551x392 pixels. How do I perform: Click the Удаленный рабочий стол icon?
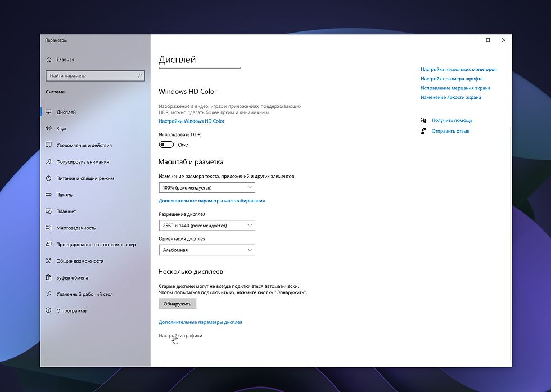point(48,294)
